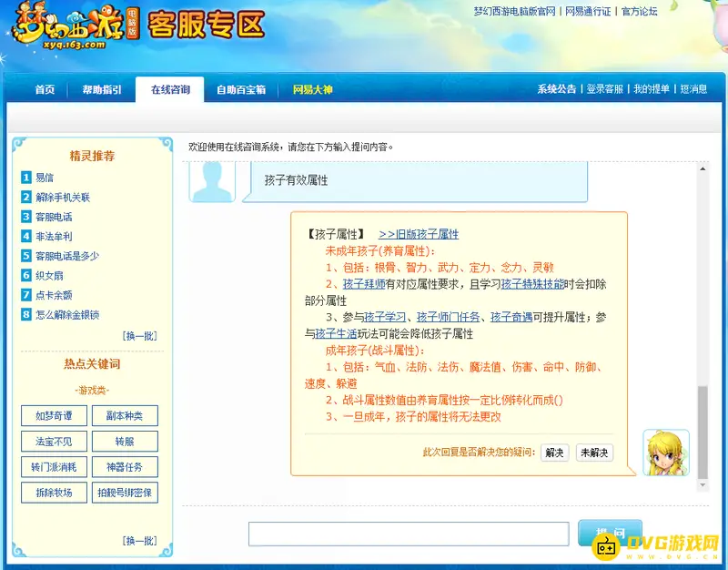Select 点卡余额 recommended question
The image size is (728, 570).
(54, 295)
